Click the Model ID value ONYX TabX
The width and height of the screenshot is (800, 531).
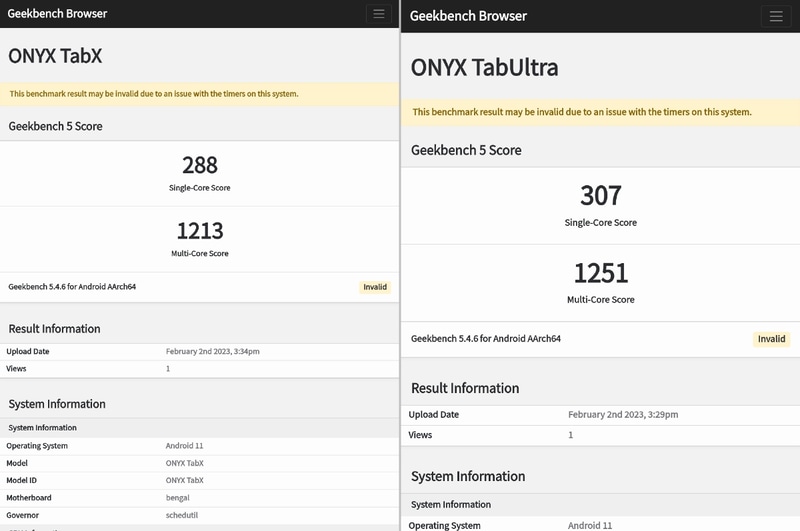click(x=185, y=481)
